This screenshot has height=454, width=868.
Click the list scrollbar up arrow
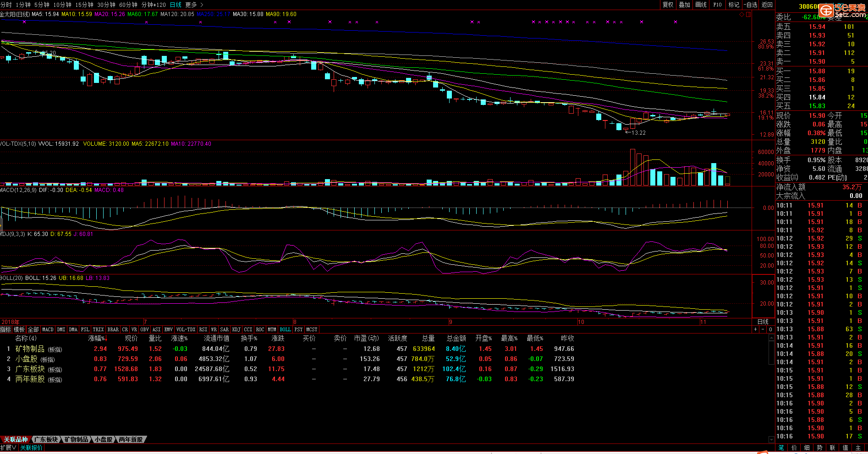tap(771, 338)
